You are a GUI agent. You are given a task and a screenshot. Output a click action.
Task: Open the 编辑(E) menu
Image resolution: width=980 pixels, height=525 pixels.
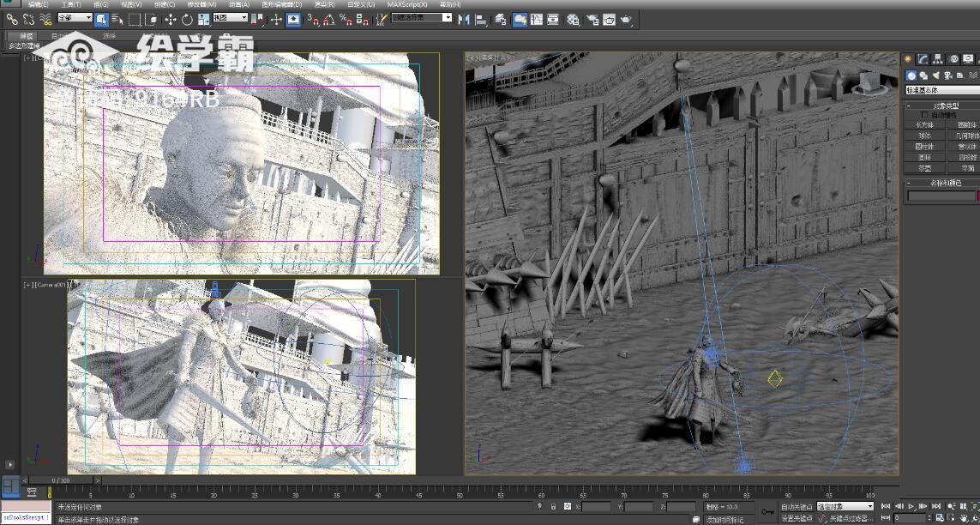coord(38,4)
